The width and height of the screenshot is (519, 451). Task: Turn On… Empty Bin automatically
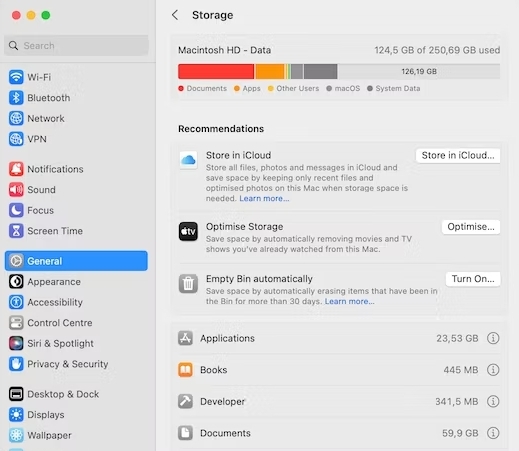click(473, 279)
